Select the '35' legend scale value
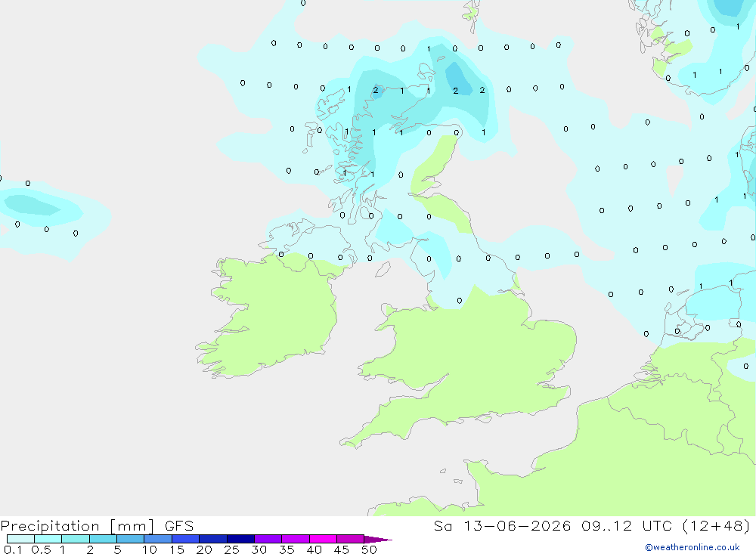The height and width of the screenshot is (554, 756). (287, 549)
